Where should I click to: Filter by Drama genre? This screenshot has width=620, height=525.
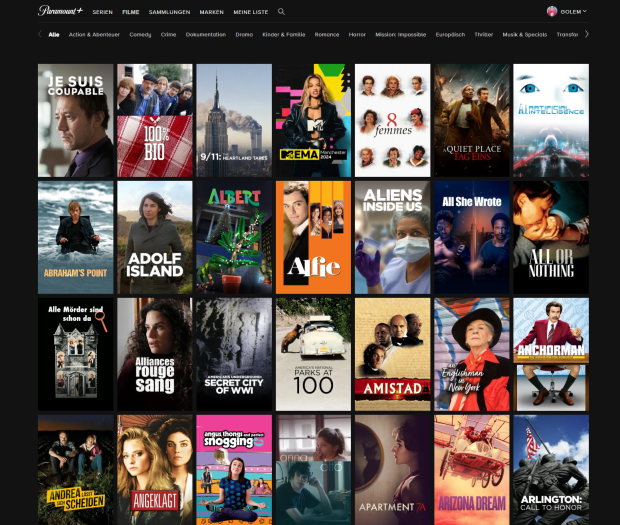click(x=244, y=35)
